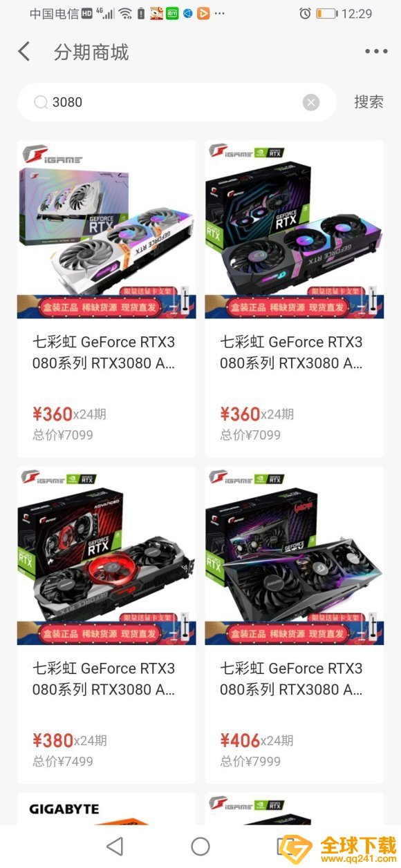Focus the search field containing 3080
This screenshot has width=401, height=868.
(176, 102)
